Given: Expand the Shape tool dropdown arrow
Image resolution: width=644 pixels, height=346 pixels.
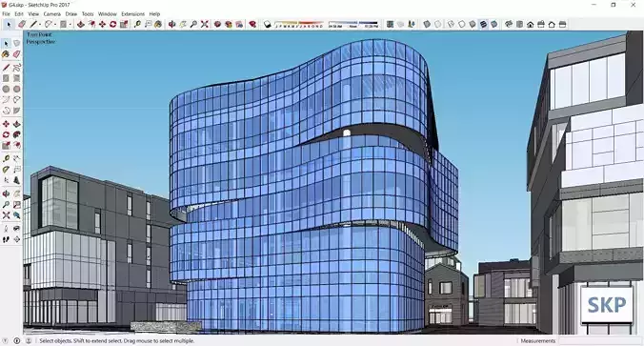Looking at the screenshot, I should tap(70, 25).
